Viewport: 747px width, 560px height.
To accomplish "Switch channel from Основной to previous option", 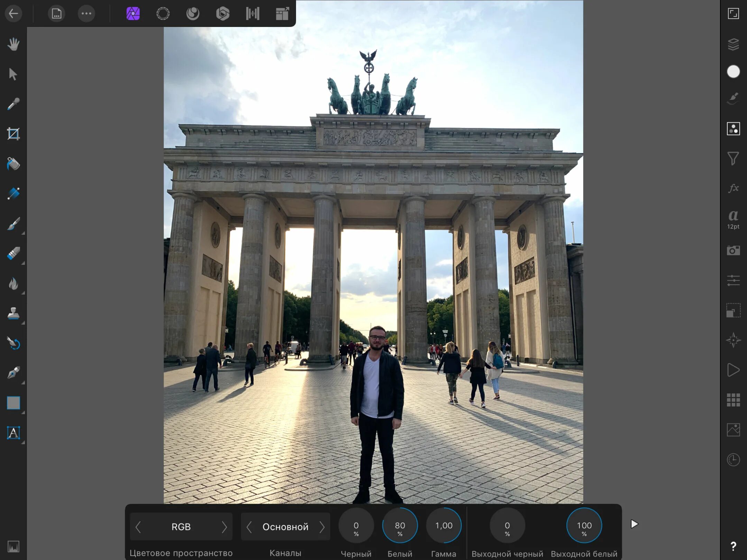I will point(249,527).
